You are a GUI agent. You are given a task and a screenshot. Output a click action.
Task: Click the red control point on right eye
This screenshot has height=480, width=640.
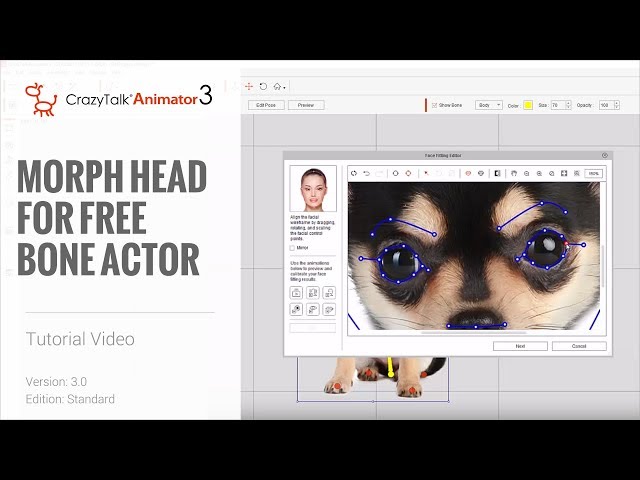click(x=566, y=244)
